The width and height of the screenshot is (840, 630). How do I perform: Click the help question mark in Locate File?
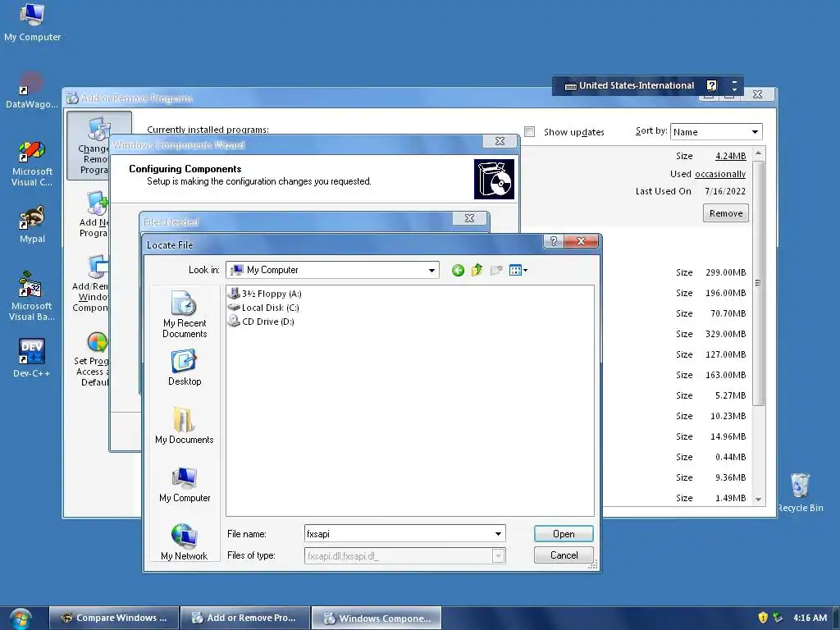[x=554, y=241]
